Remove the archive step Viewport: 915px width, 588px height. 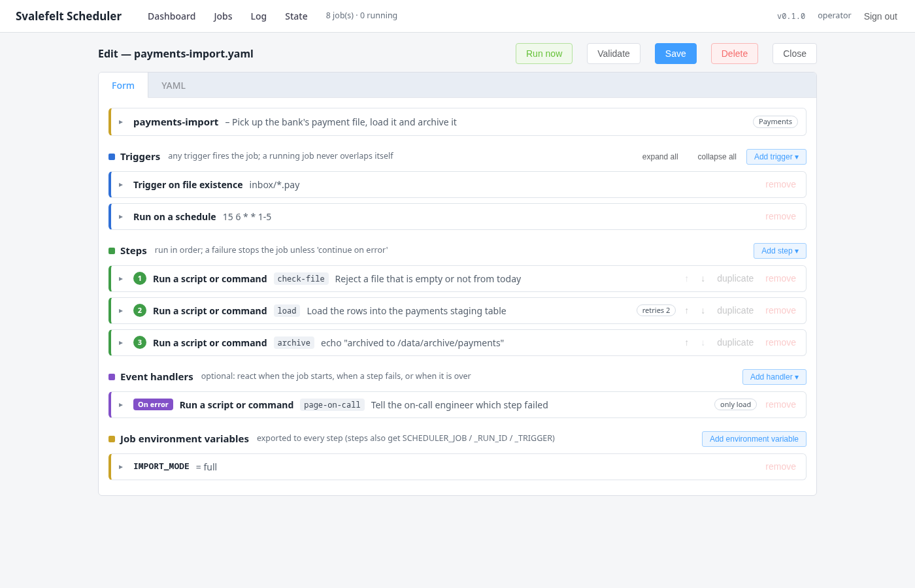[780, 343]
